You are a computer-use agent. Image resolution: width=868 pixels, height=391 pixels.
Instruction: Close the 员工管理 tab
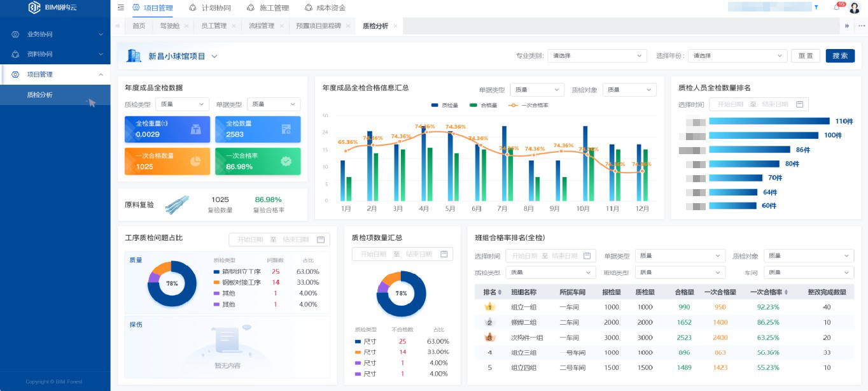234,26
